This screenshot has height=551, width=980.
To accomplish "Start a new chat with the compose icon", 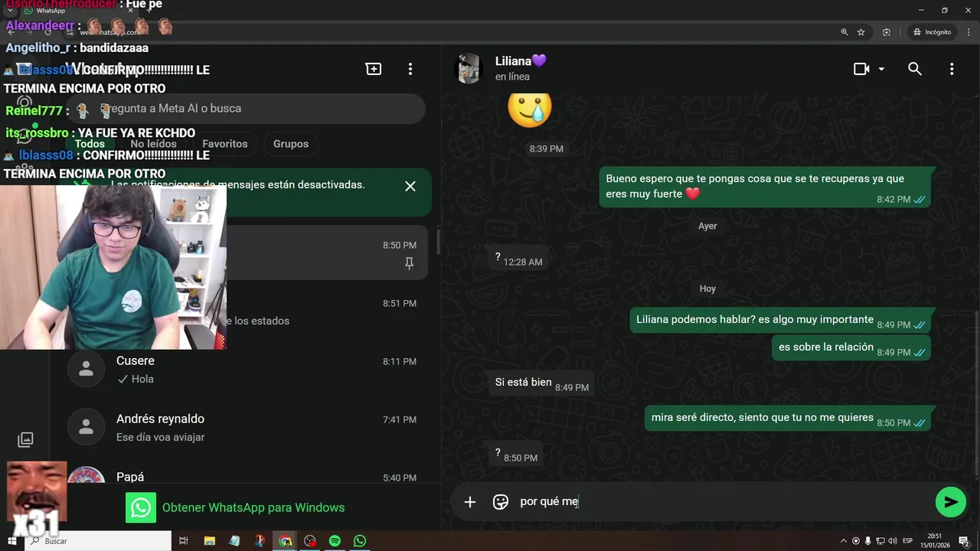I will [x=374, y=69].
